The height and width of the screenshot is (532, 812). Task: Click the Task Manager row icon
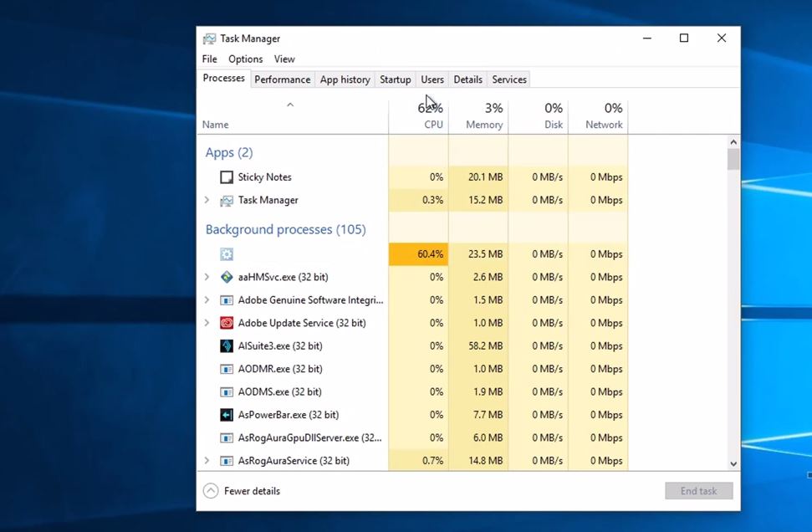pyautogui.click(x=227, y=201)
